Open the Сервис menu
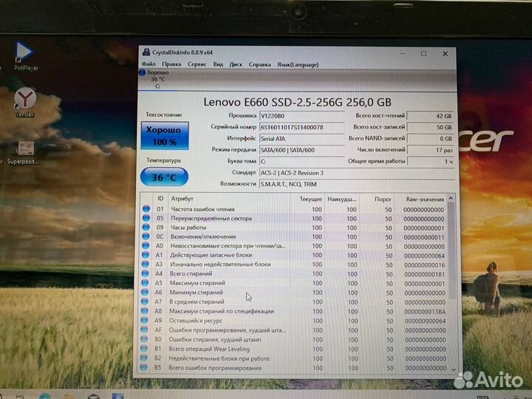The width and height of the screenshot is (532, 399). pos(197,64)
